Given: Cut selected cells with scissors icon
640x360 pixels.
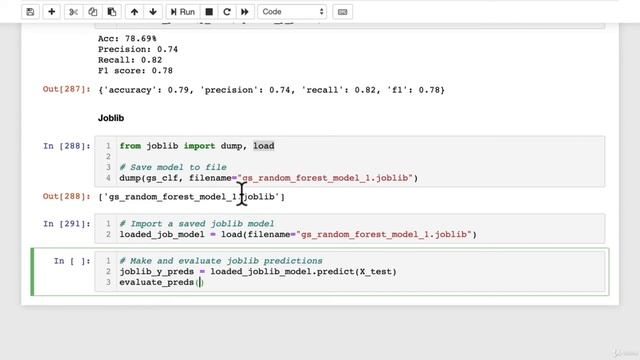Looking at the screenshot, I should tap(73, 12).
